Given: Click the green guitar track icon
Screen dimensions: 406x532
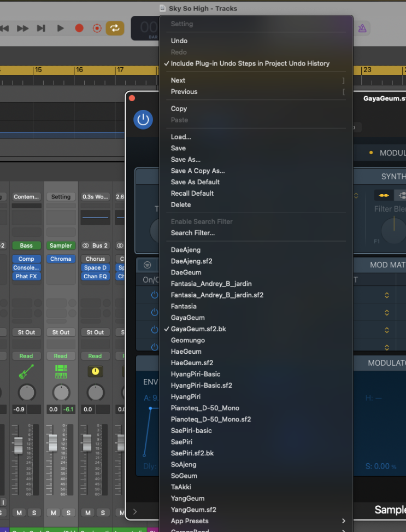Looking at the screenshot, I should 26,372.
